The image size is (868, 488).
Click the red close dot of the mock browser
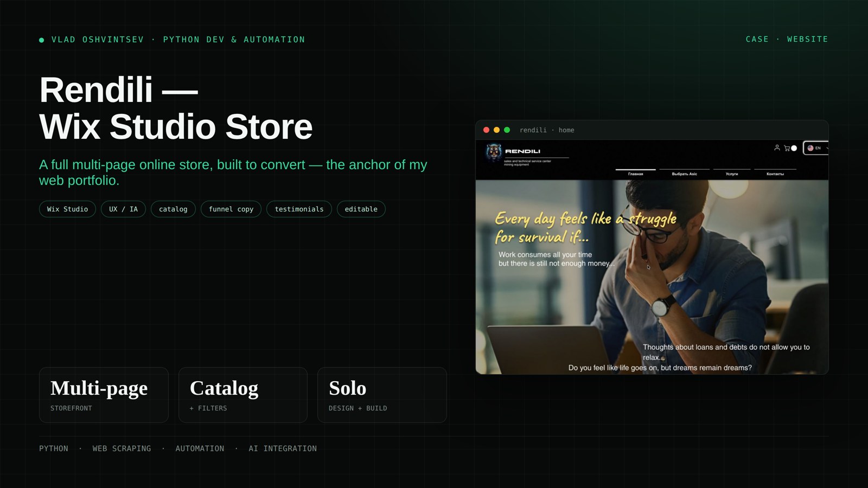486,130
